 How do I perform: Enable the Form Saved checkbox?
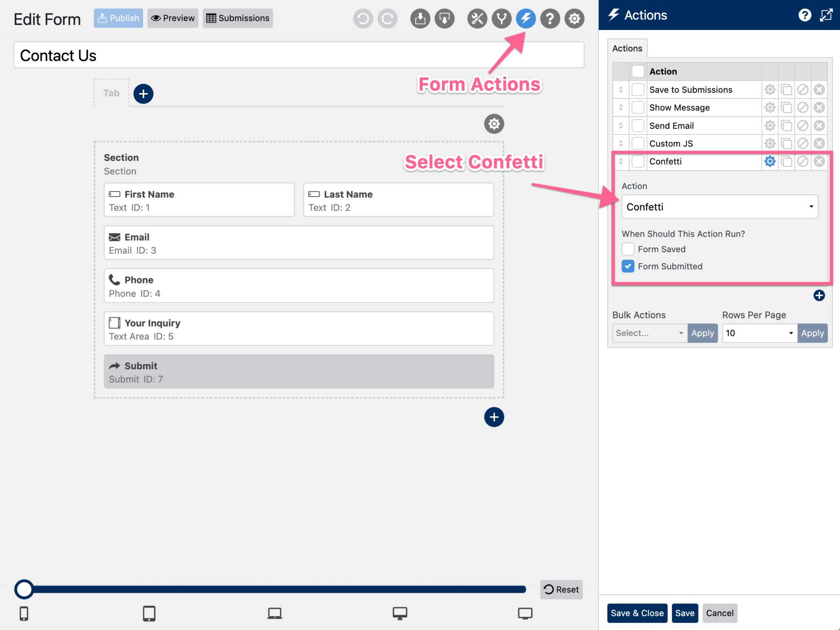click(x=628, y=249)
